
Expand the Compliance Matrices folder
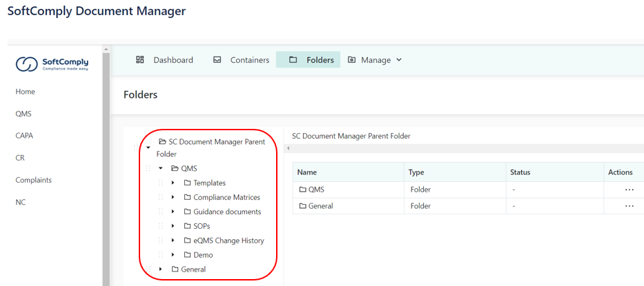point(173,197)
